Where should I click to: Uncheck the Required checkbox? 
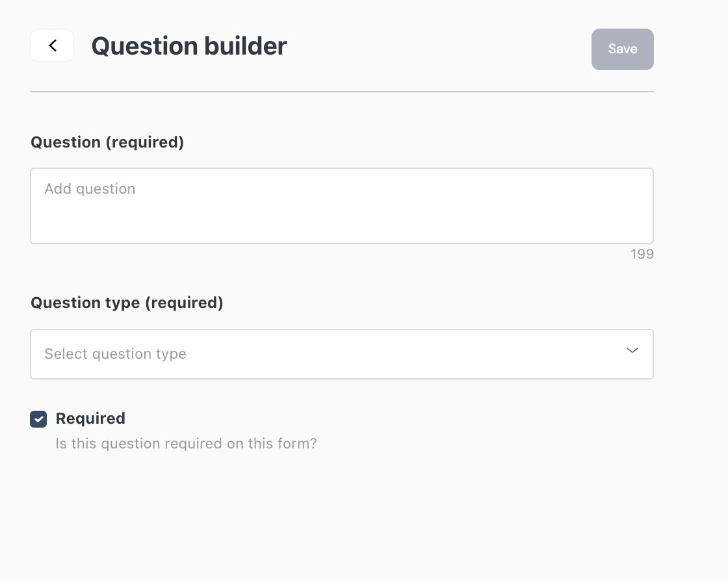point(38,419)
